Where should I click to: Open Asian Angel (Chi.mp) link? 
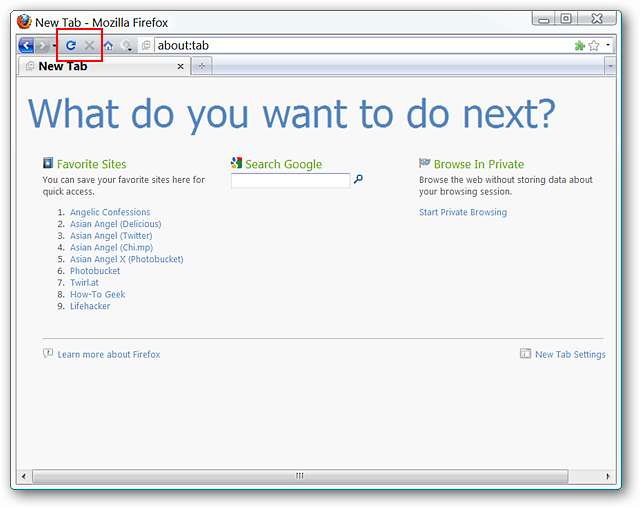(111, 247)
